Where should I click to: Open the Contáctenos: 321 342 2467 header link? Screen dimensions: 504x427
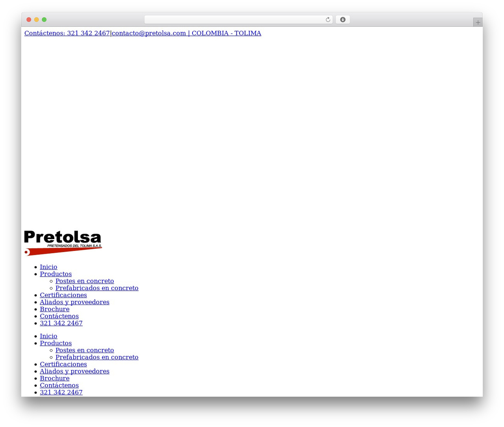(67, 33)
